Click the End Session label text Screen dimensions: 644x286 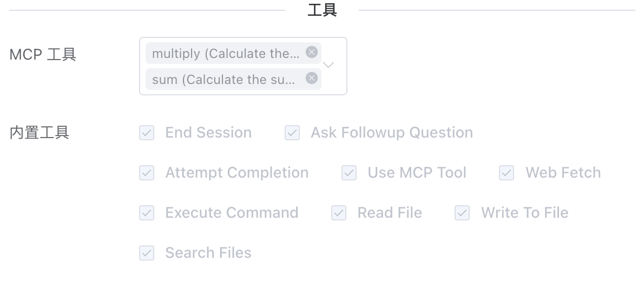208,133
